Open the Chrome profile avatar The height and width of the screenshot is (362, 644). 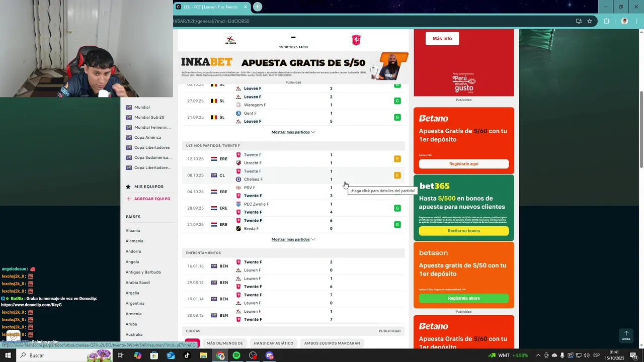click(624, 21)
